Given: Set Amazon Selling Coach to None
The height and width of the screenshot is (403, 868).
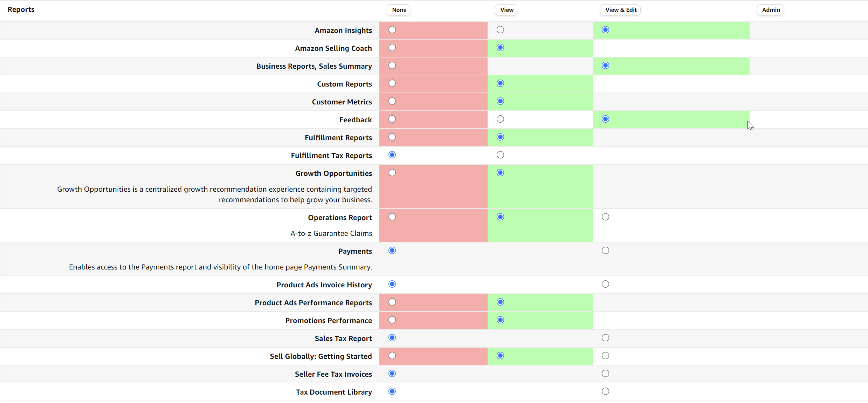Looking at the screenshot, I should 392,48.
